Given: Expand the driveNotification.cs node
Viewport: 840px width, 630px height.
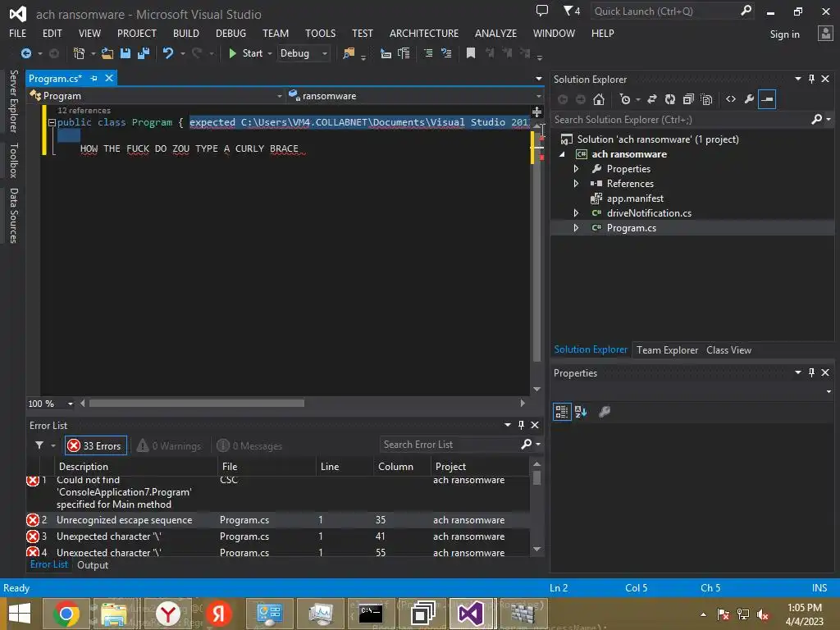Looking at the screenshot, I should click(576, 213).
